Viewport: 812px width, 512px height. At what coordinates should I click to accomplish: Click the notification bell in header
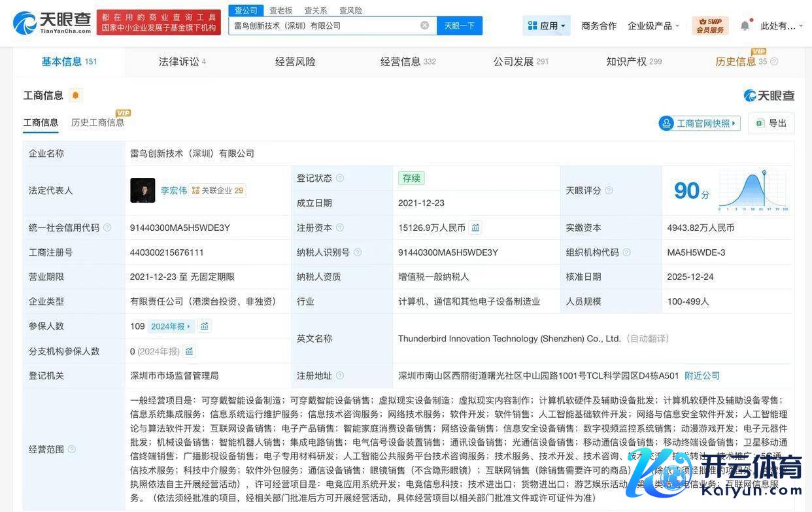tap(745, 26)
